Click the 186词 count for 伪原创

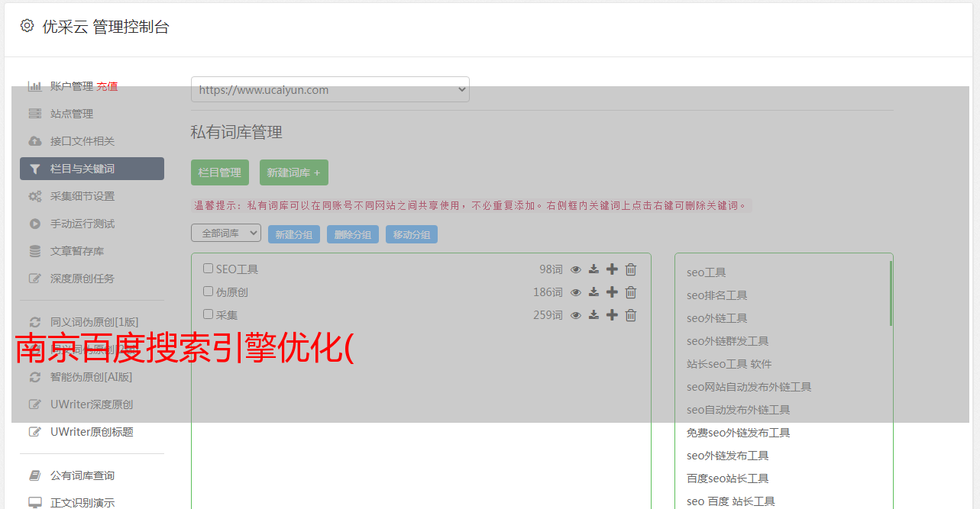[x=548, y=292]
